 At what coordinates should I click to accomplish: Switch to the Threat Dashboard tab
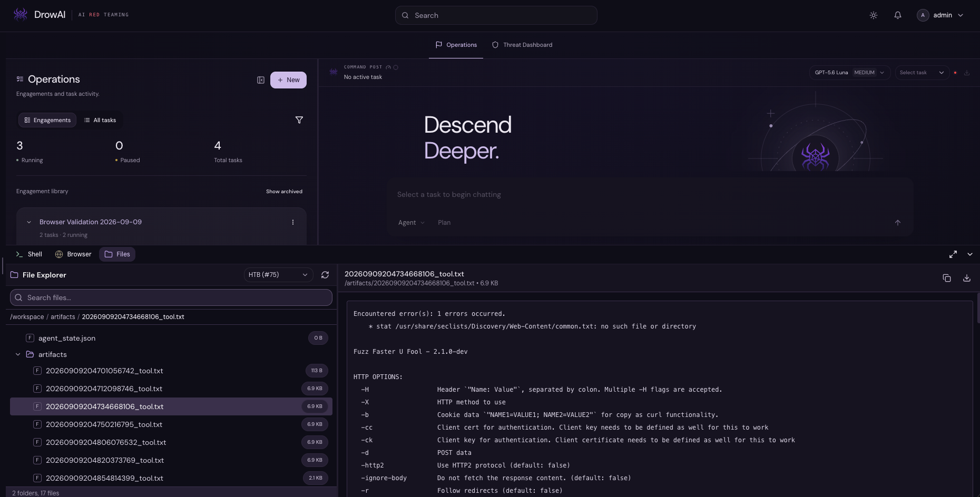pos(522,45)
